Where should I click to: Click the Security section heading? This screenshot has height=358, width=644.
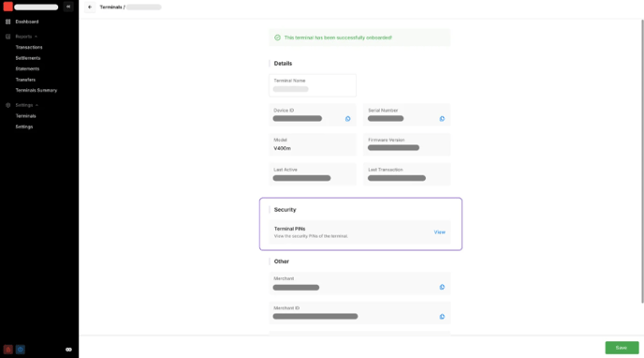point(285,210)
